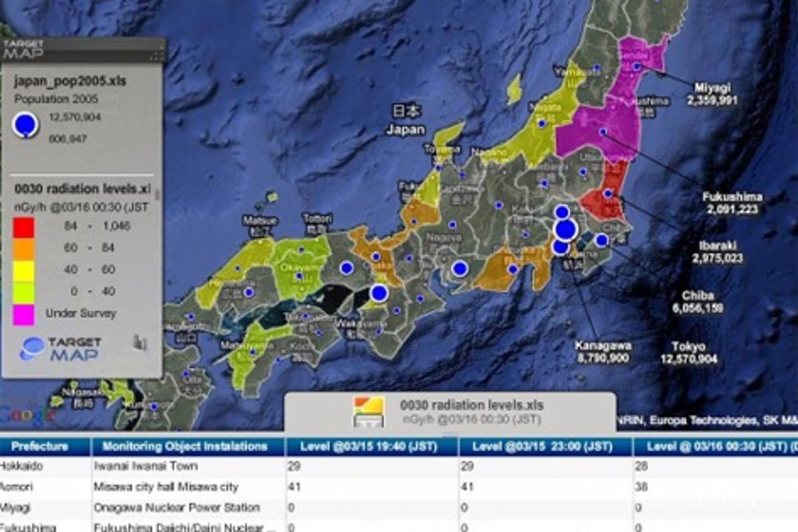Click the large Tokyo population bubble

coord(565,229)
